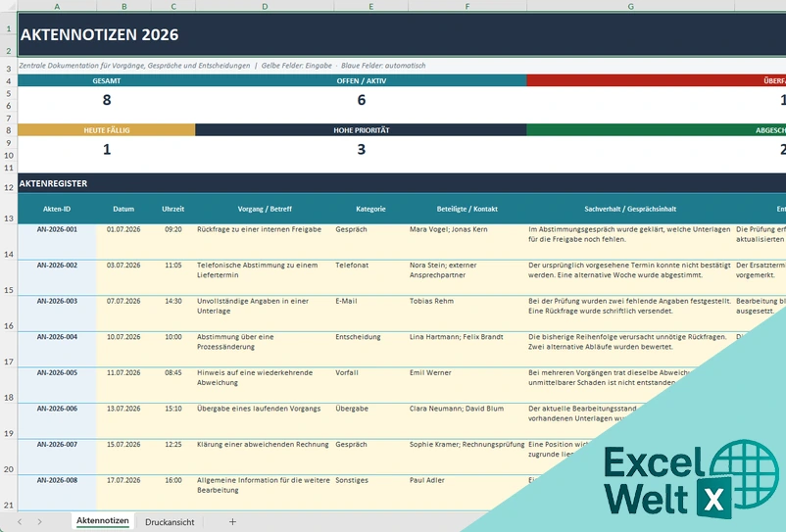Screen dimensions: 786x532
Task: Click the GESAMT value 8
Action: [106, 100]
